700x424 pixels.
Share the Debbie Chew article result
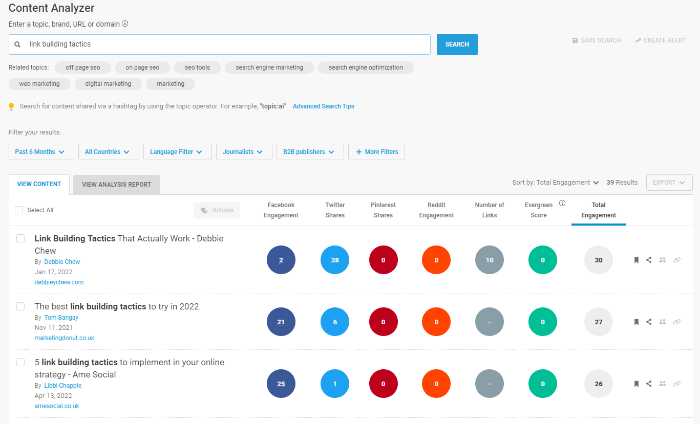649,260
